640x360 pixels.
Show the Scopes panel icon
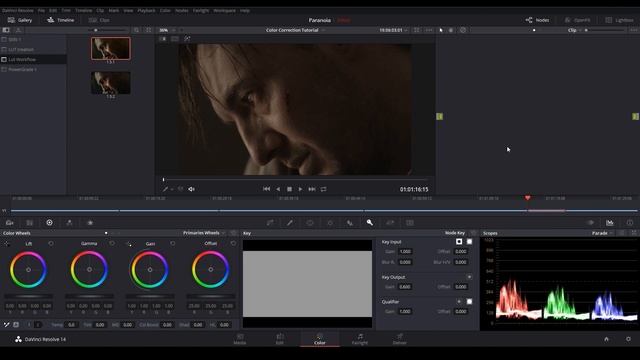610,222
